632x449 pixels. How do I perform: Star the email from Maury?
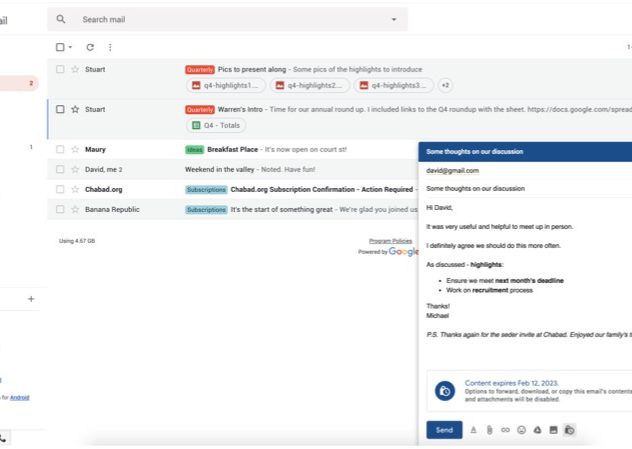[75, 149]
